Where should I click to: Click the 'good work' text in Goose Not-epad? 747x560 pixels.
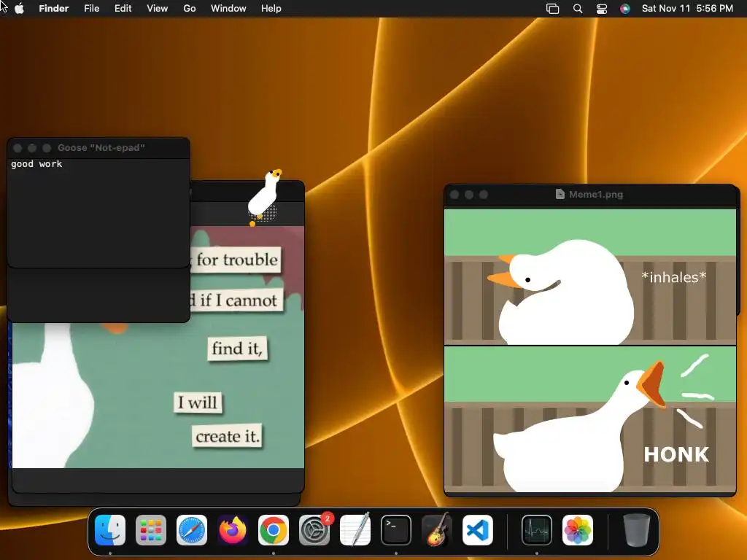pyautogui.click(x=36, y=164)
